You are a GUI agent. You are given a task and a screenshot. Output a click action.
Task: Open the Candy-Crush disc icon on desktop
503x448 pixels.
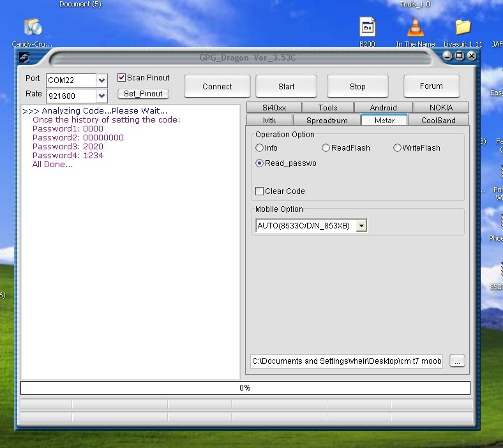[x=33, y=27]
